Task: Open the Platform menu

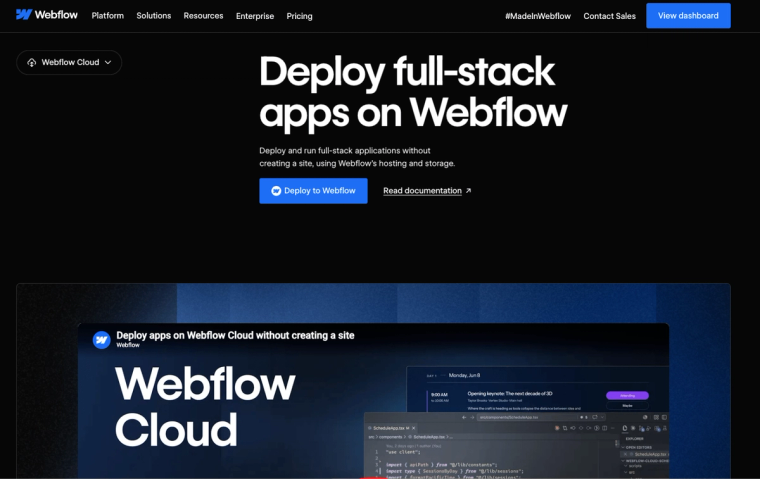Action: [x=108, y=16]
